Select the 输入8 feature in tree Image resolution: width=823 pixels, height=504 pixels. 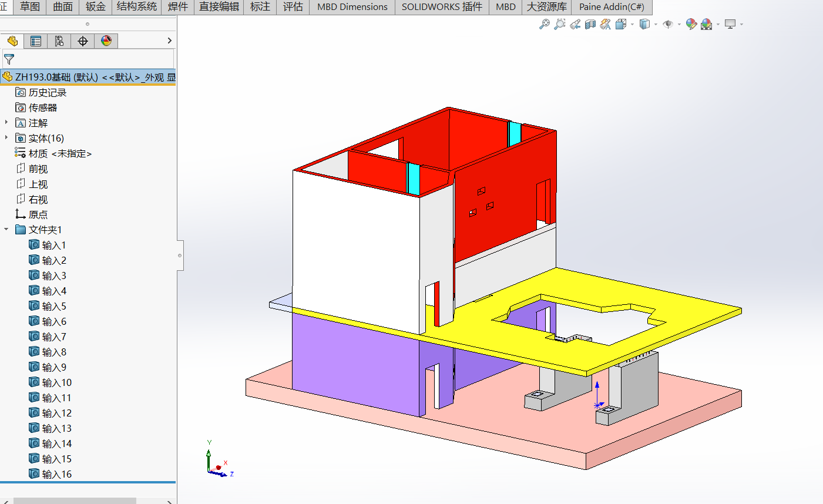[x=54, y=352]
